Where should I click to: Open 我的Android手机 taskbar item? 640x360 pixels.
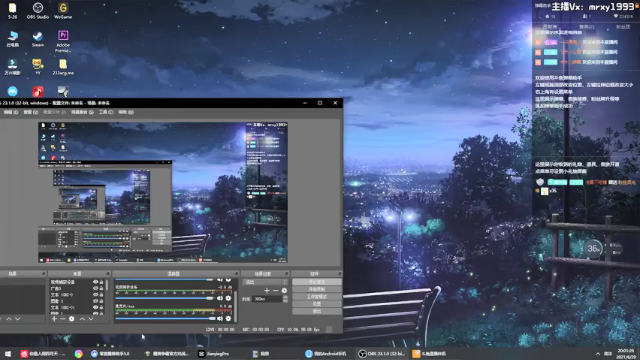tap(326, 354)
